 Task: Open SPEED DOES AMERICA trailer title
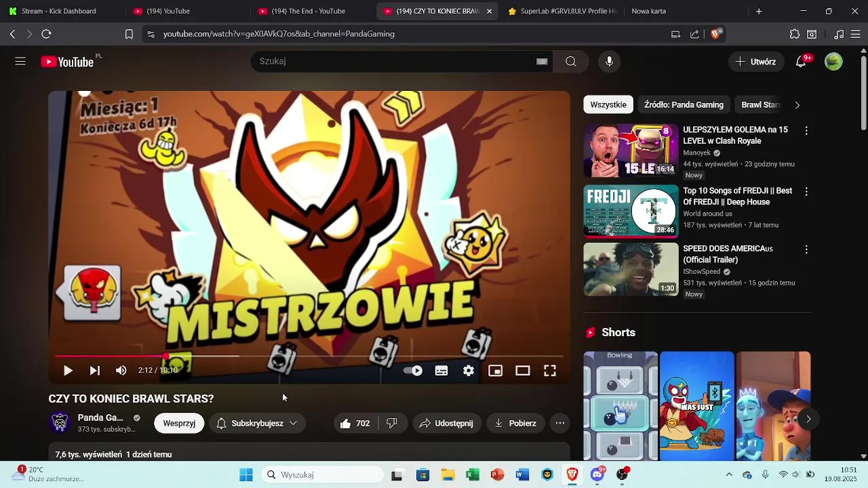pos(728,254)
